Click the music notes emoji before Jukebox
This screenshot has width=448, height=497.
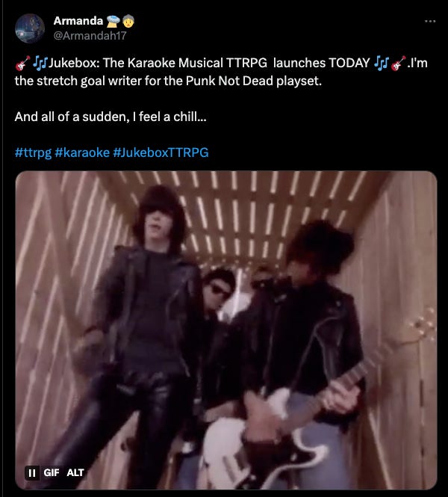pyautogui.click(x=40, y=63)
